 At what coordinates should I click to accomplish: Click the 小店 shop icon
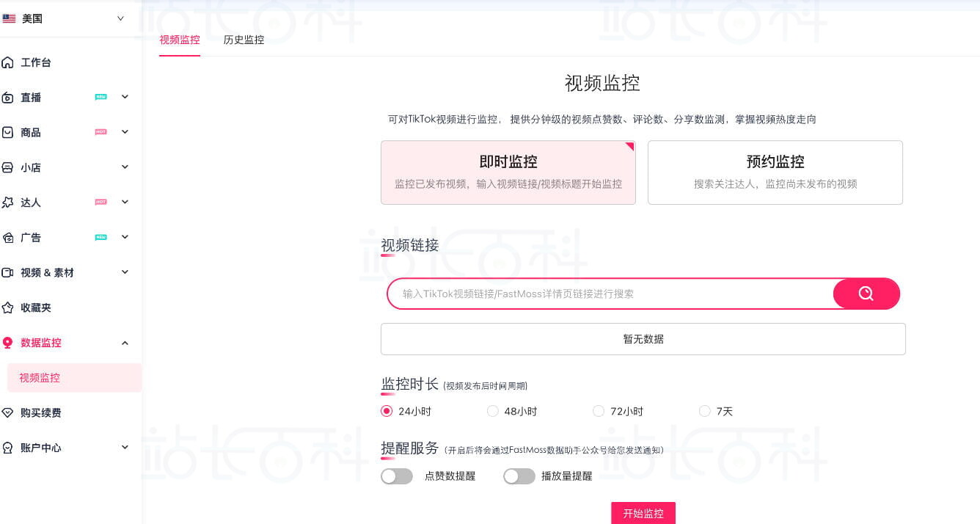[x=8, y=168]
